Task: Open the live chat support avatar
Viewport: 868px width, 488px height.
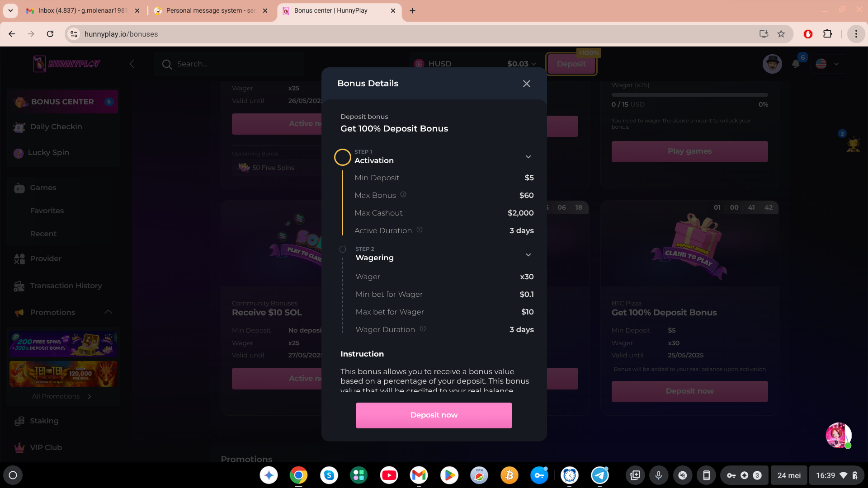Action: point(839,436)
